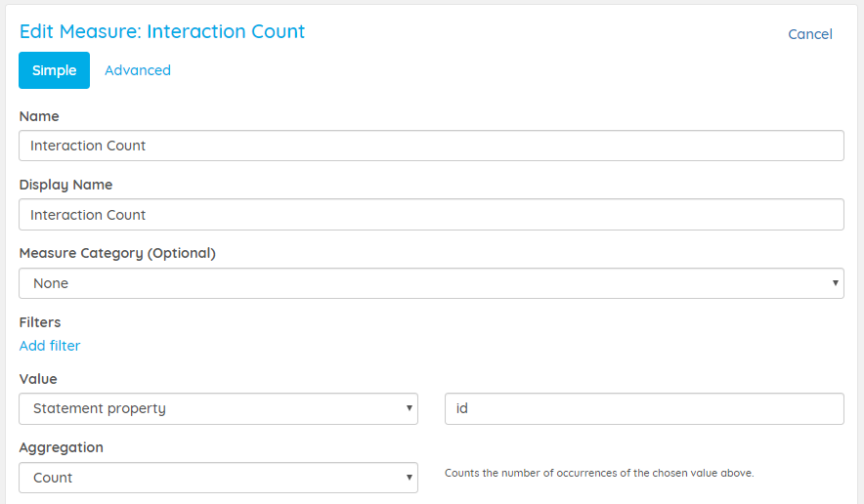Click the Filters section heading
864x504 pixels.
pos(40,322)
